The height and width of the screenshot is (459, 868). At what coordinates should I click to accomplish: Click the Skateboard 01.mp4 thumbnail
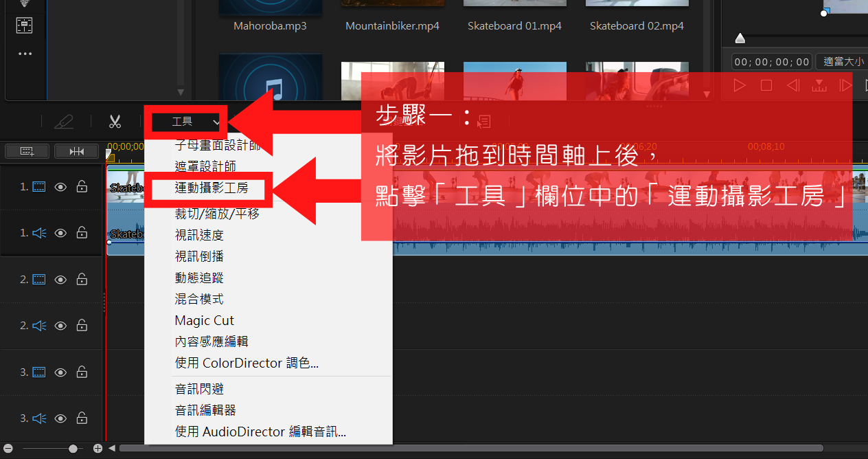[x=514, y=3]
